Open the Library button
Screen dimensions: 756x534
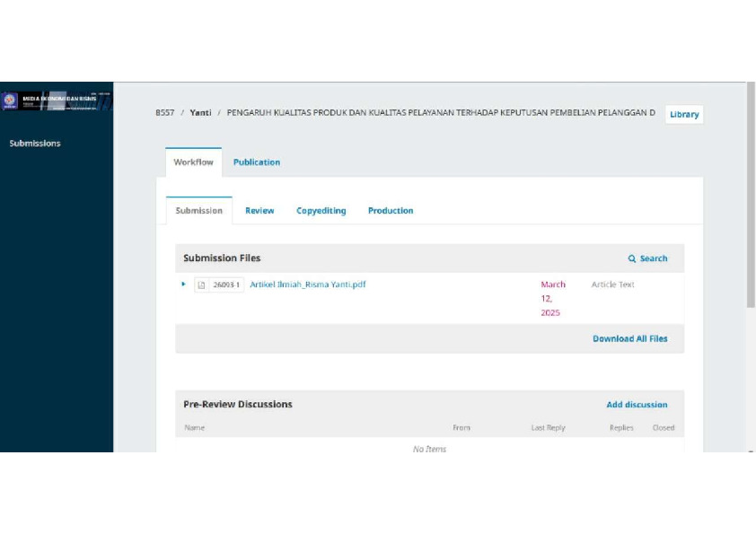(684, 115)
